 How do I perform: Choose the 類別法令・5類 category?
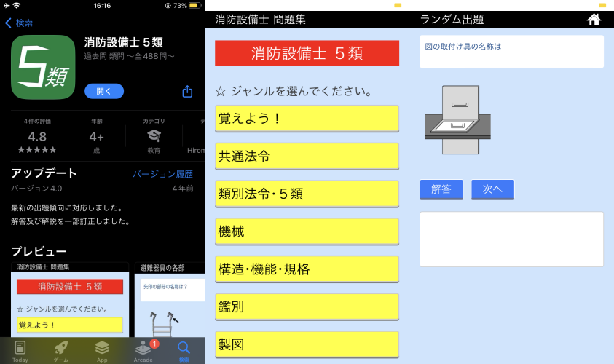pos(307,194)
